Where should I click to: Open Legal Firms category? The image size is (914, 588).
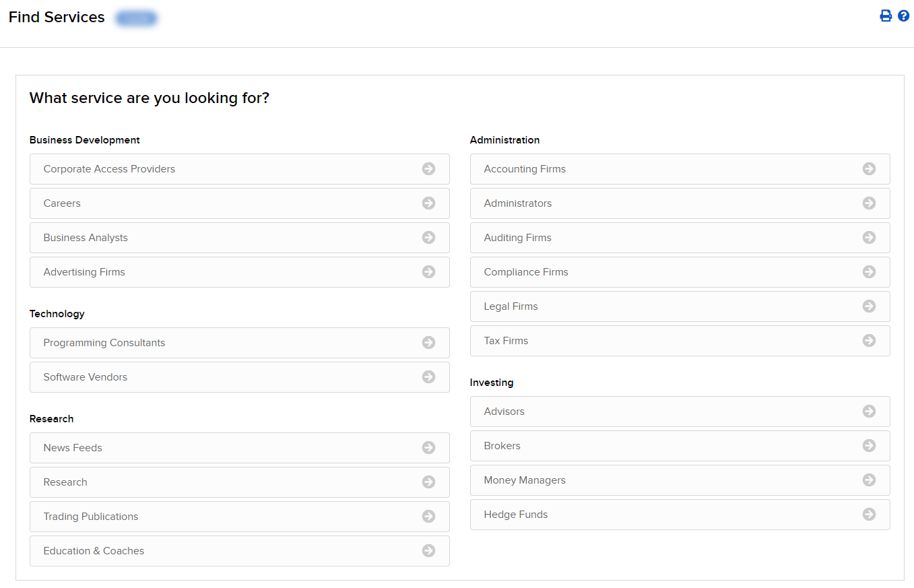[x=511, y=306]
